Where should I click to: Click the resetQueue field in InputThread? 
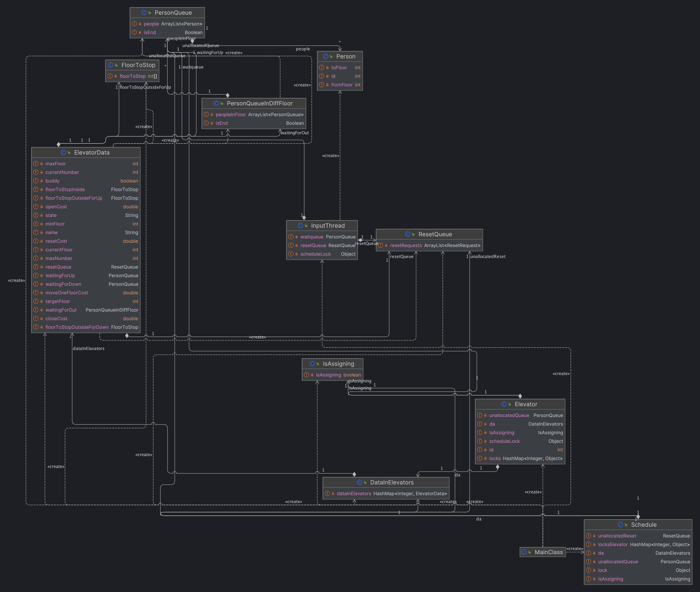[x=322, y=245]
